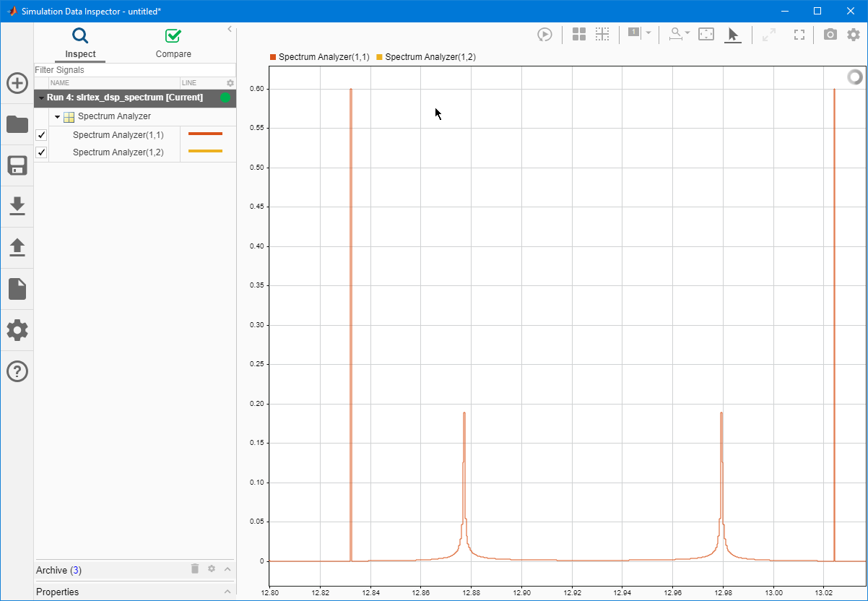Click the Import data download-arrow icon

coord(17,207)
